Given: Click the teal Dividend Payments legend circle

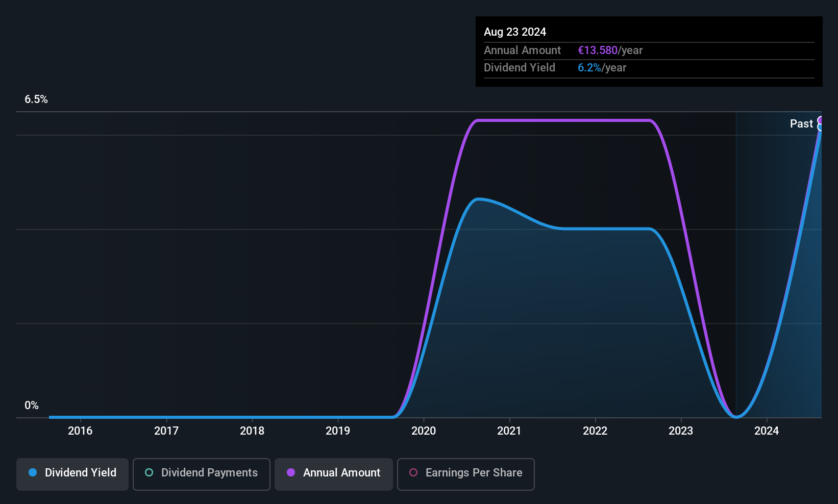Looking at the screenshot, I should click(x=149, y=472).
